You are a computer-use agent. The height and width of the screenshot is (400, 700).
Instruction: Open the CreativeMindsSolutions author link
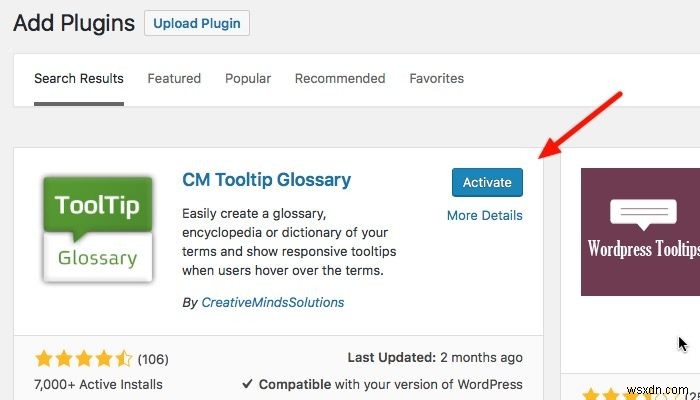(272, 302)
